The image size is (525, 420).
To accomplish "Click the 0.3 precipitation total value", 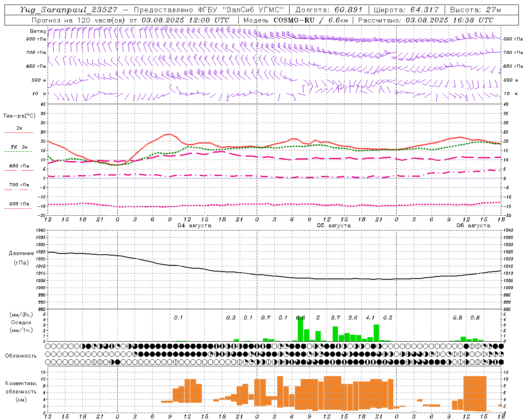I will 231,318.
